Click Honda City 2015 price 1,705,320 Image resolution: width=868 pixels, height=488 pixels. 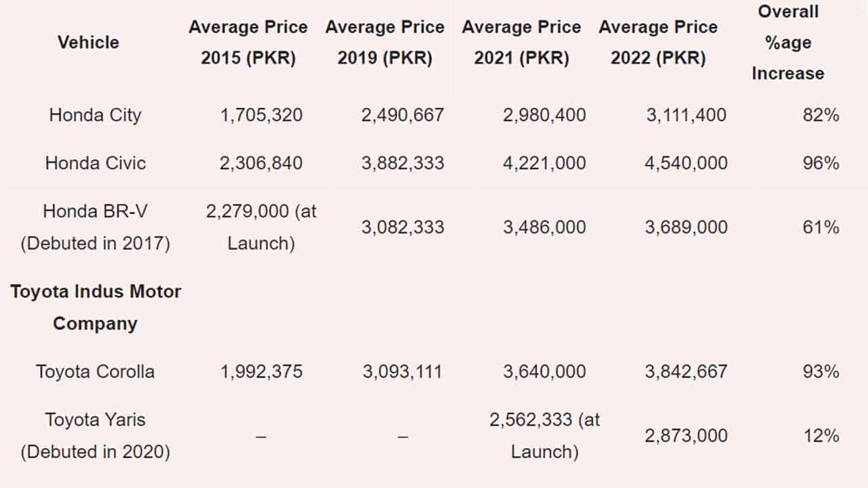point(261,115)
